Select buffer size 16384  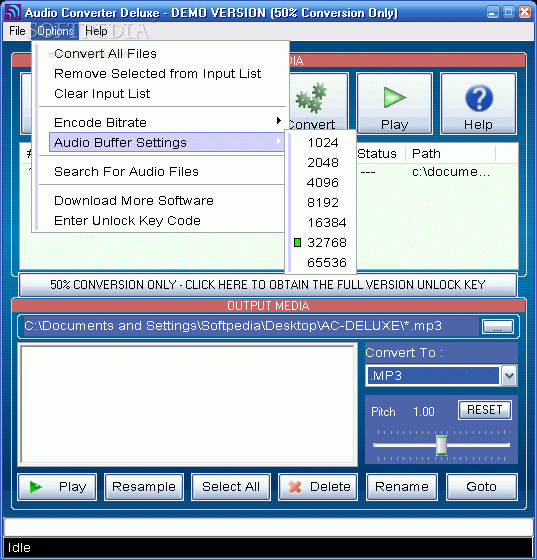pyautogui.click(x=323, y=223)
